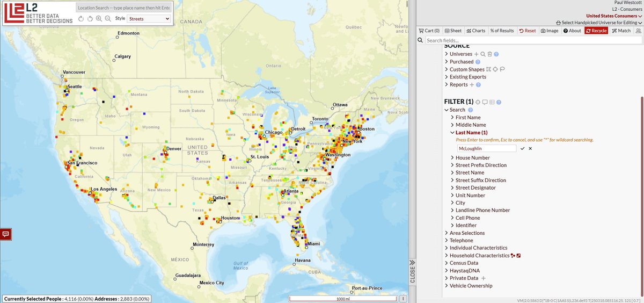This screenshot has width=644, height=303.
Task: Delete universe using the trash icon
Action: 489,54
